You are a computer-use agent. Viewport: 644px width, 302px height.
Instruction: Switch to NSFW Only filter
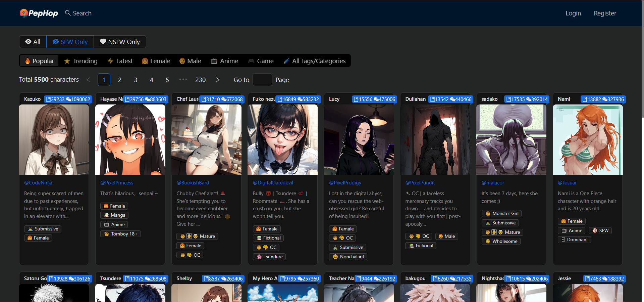coord(120,42)
